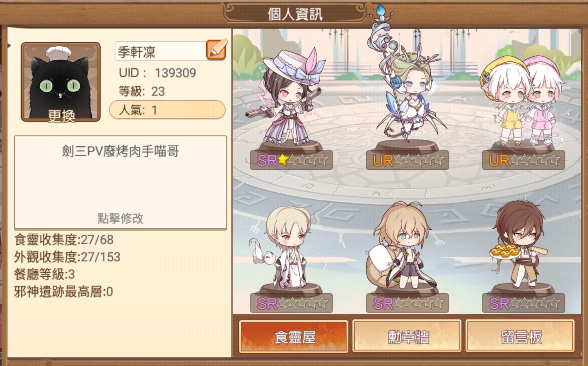Click the SR one-gold-star rating plate
The width and height of the screenshot is (588, 366).
[291, 160]
